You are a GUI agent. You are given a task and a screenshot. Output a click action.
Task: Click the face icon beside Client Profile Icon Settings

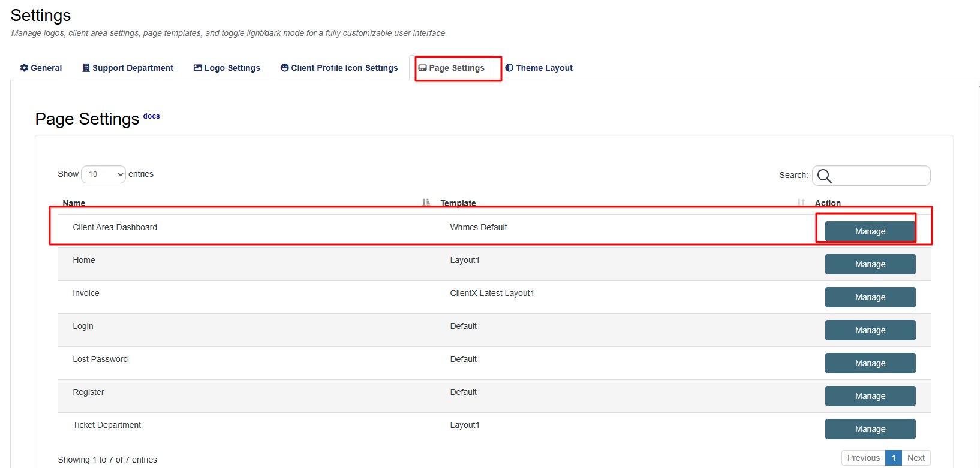click(284, 68)
